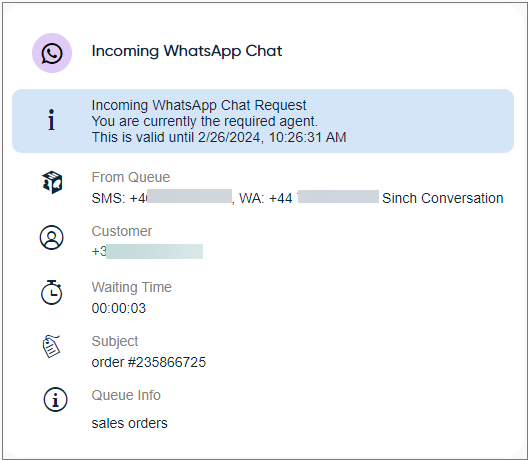Click the subject text order #235866725

pos(148,362)
